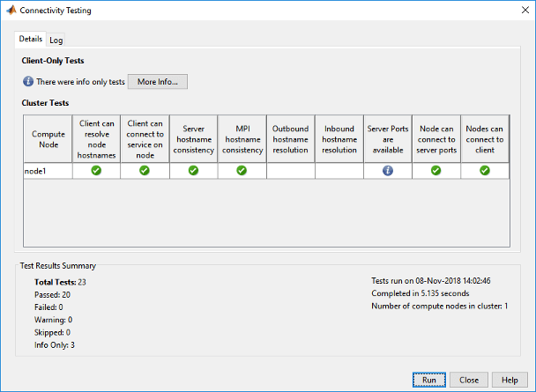Click the Compute Node column header
This screenshot has width=536, height=392.
(47, 138)
